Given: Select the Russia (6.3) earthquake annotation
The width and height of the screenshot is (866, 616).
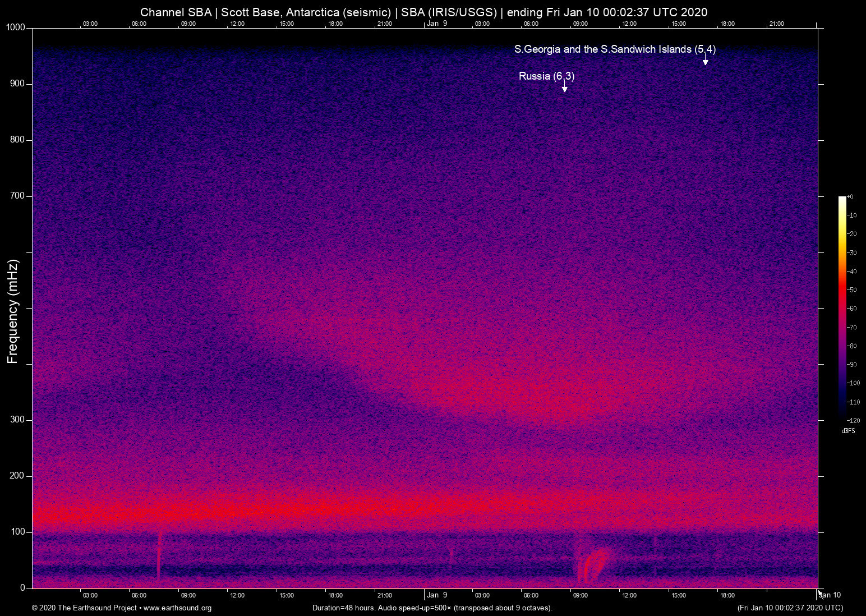Looking at the screenshot, I should (547, 76).
